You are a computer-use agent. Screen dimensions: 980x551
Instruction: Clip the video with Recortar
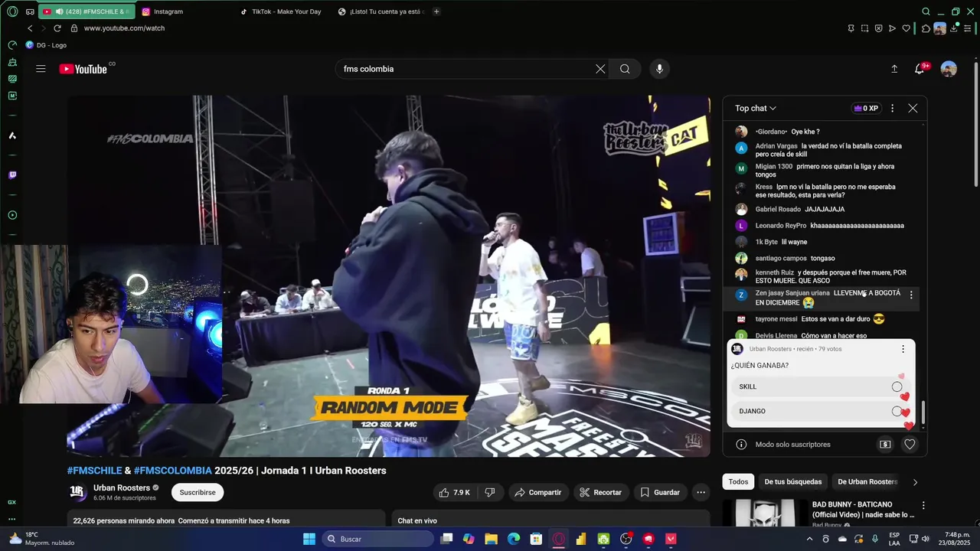[601, 492]
